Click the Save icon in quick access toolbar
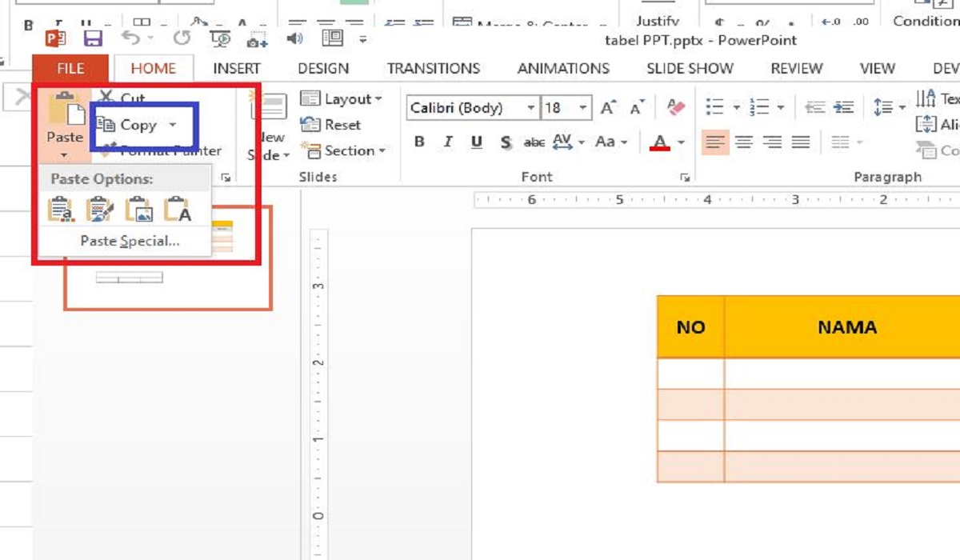 (x=93, y=38)
